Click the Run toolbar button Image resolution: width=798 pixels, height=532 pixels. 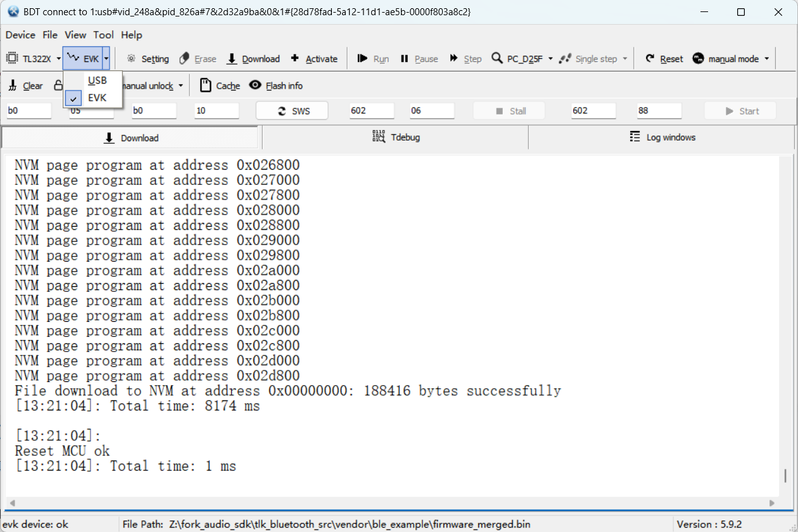(373, 59)
